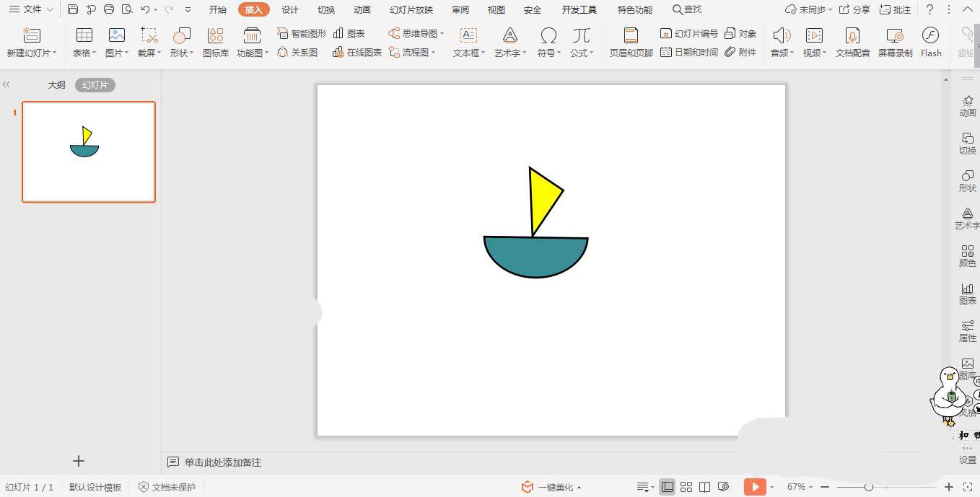The height and width of the screenshot is (497, 980).
Task: Click the 一键美化 beautify button
Action: [552, 487]
